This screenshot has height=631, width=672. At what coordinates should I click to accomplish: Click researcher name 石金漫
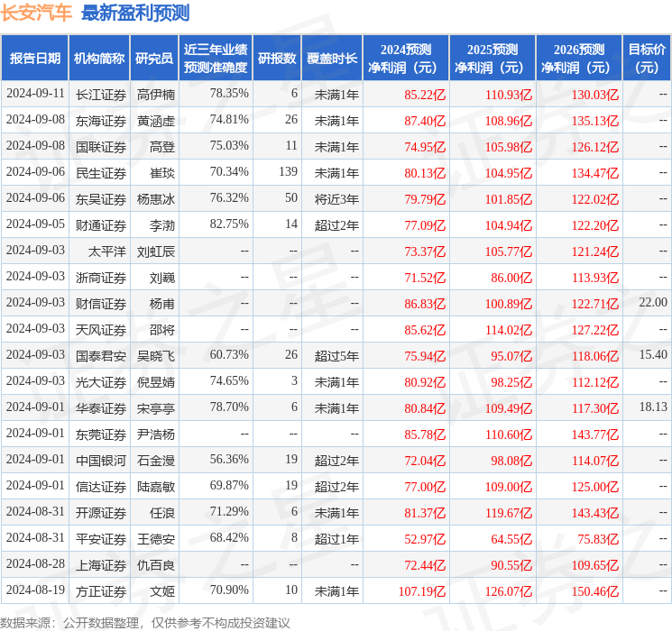[x=156, y=461]
